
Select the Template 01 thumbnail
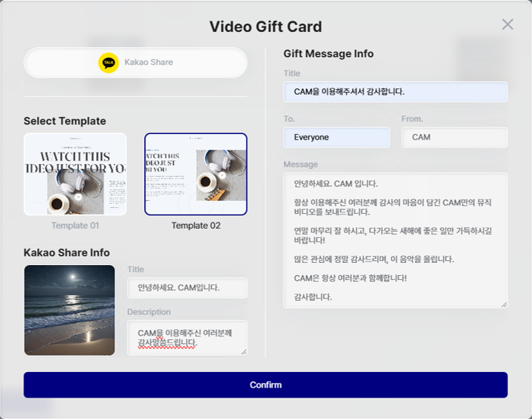point(75,174)
